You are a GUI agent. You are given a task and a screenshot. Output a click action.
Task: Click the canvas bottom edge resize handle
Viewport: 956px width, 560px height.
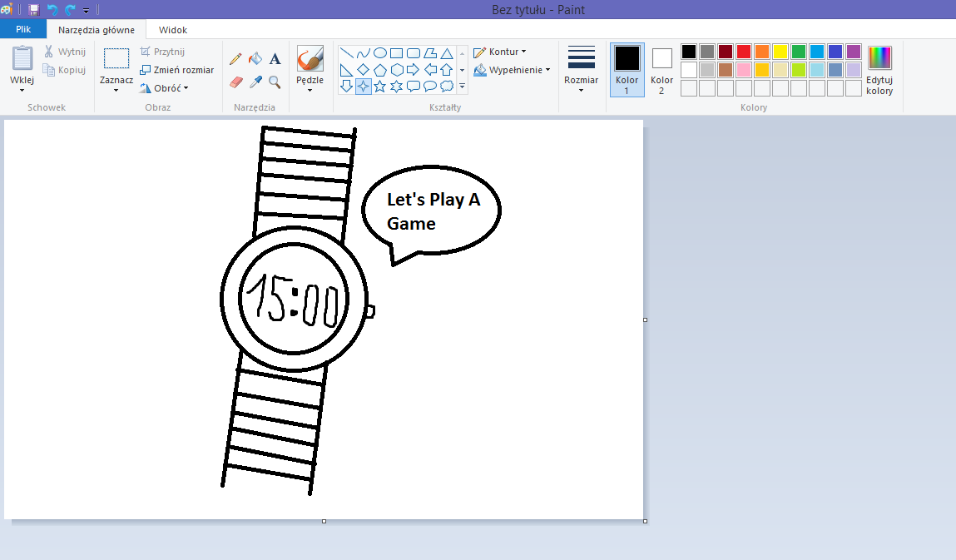324,521
